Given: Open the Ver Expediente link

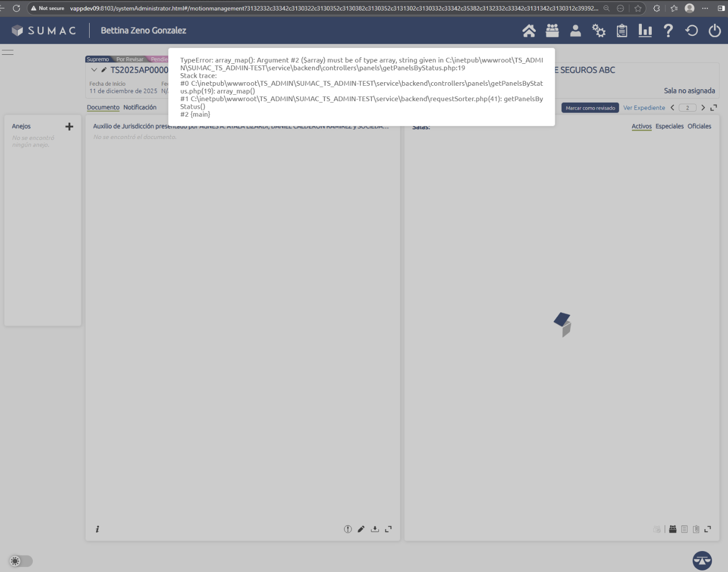Looking at the screenshot, I should [644, 108].
